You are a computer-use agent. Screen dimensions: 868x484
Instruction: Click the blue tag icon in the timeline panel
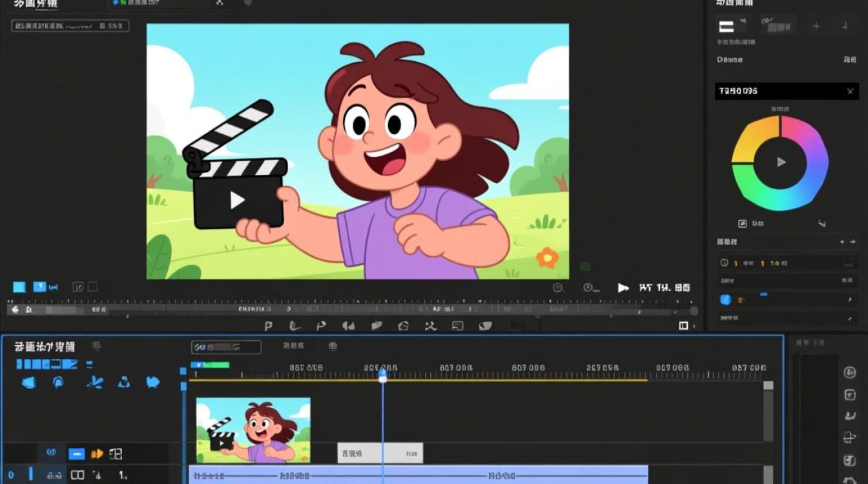pos(152,382)
